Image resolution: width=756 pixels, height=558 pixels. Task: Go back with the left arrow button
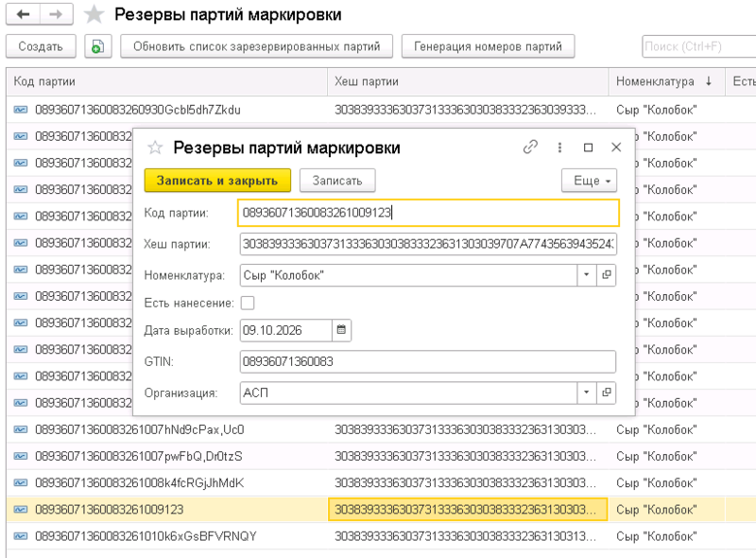click(23, 14)
